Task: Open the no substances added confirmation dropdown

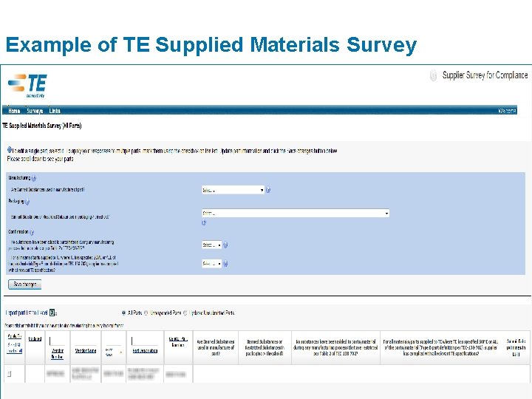Action: click(211, 245)
